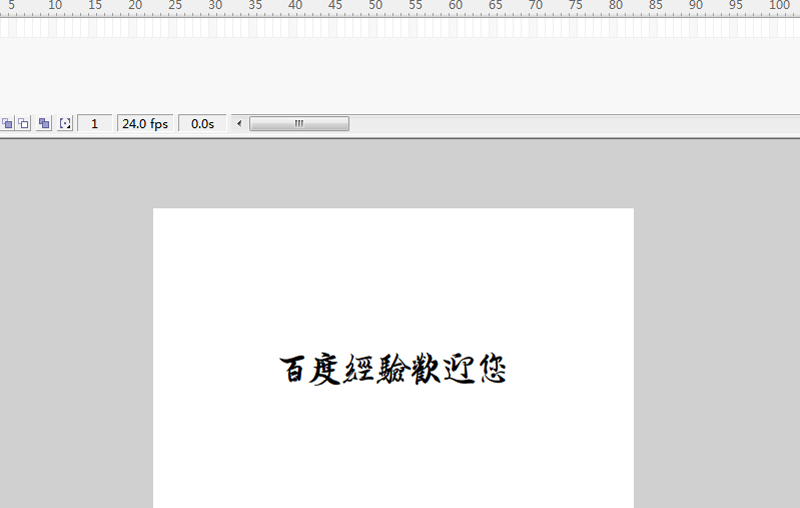Click frame 40 on timeline ruler
Viewport: 800px width, 508px height.
(295, 6)
